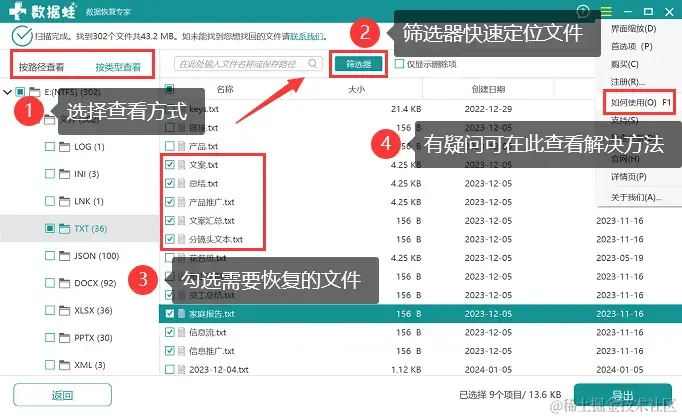Click the JSON folder icon

point(64,256)
